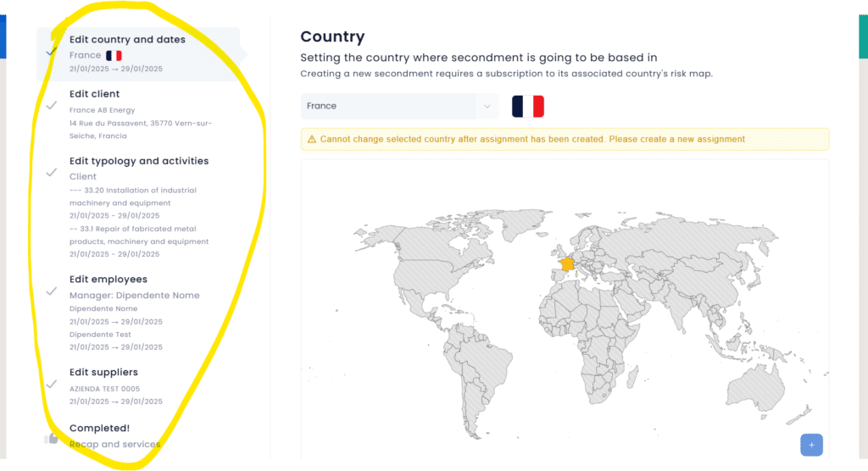Click the checkmark beside Edit suppliers
This screenshot has height=471, width=868.
coord(51,384)
